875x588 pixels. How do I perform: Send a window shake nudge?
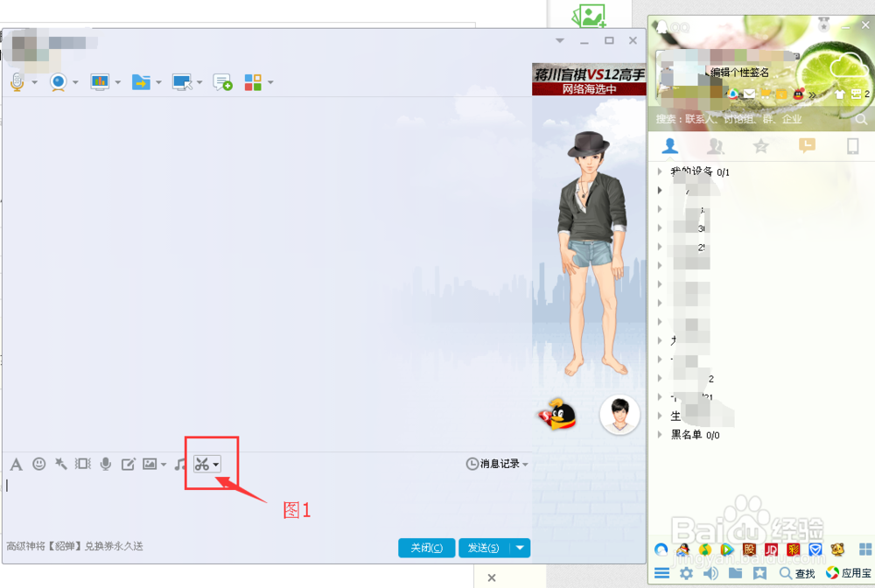(x=82, y=464)
